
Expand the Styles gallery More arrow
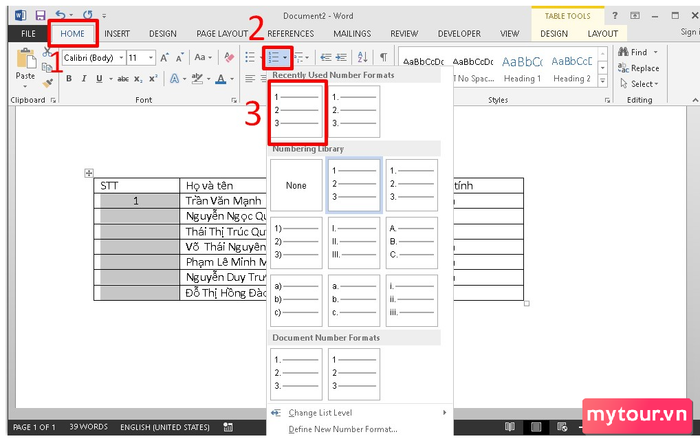603,81
